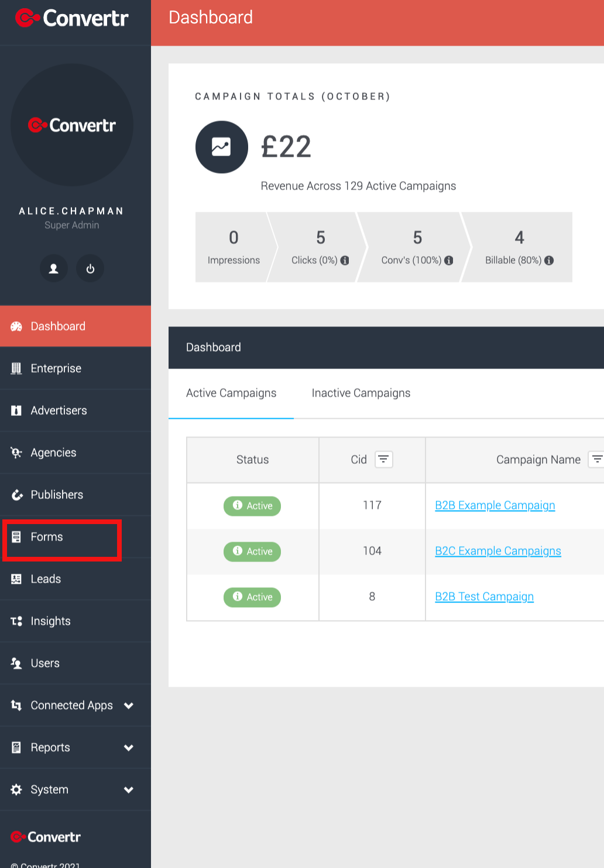Click Active status badge for campaign 8
The height and width of the screenshot is (868, 604).
252,597
